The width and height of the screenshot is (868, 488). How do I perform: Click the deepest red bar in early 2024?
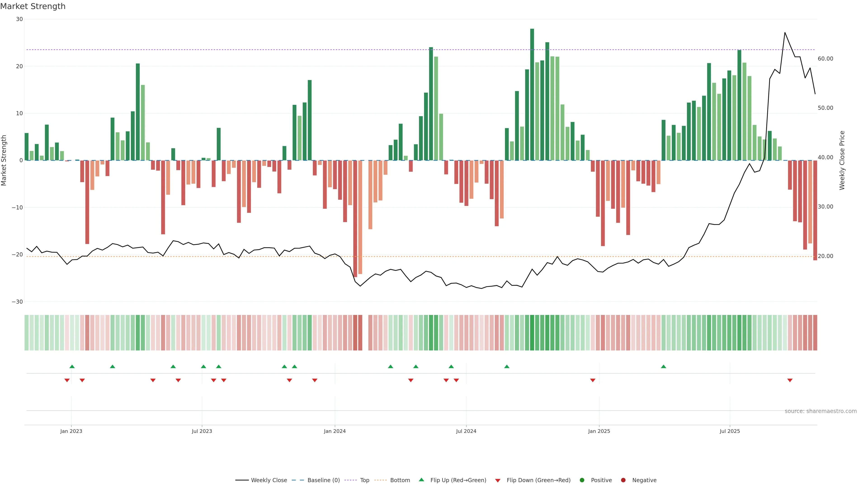pos(355,219)
